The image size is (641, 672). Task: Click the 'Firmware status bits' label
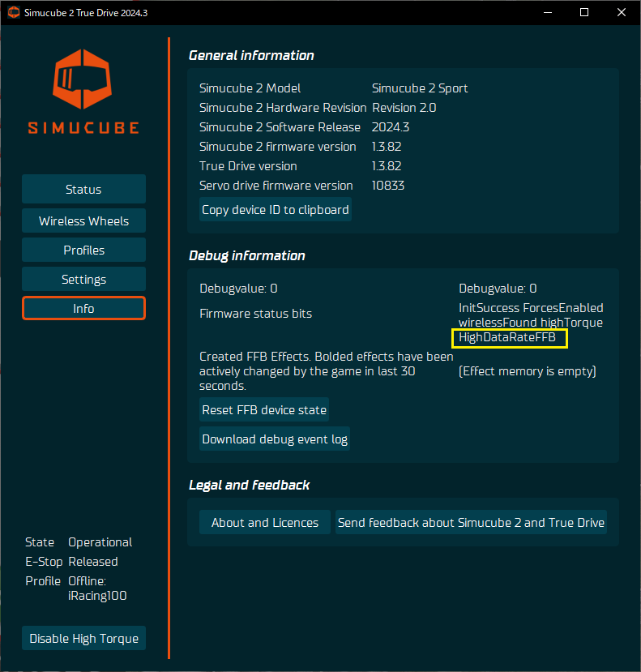(255, 313)
